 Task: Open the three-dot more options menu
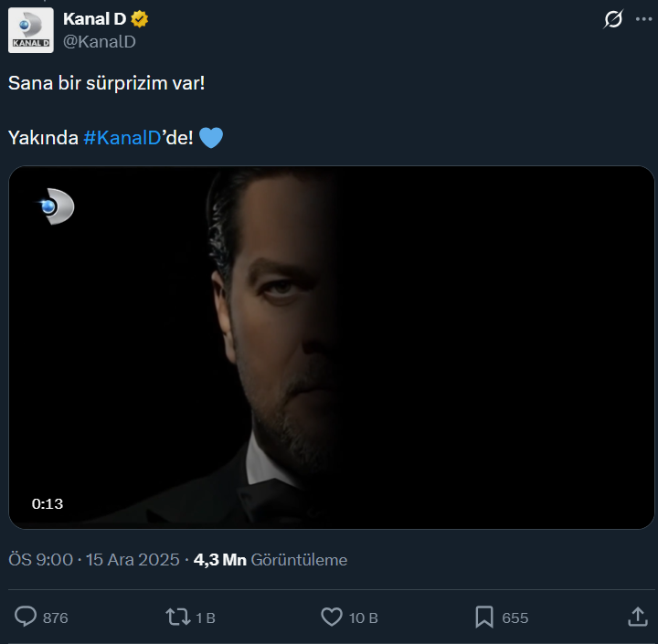point(643,19)
